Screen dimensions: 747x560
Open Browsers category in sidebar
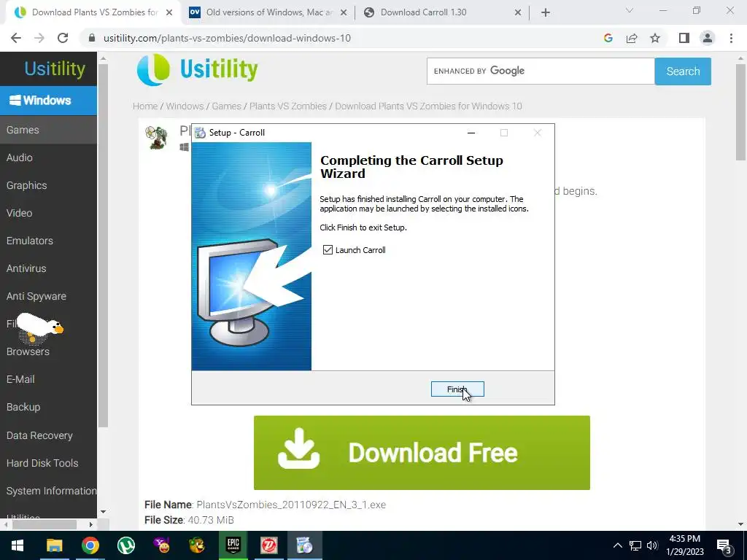[48, 351]
